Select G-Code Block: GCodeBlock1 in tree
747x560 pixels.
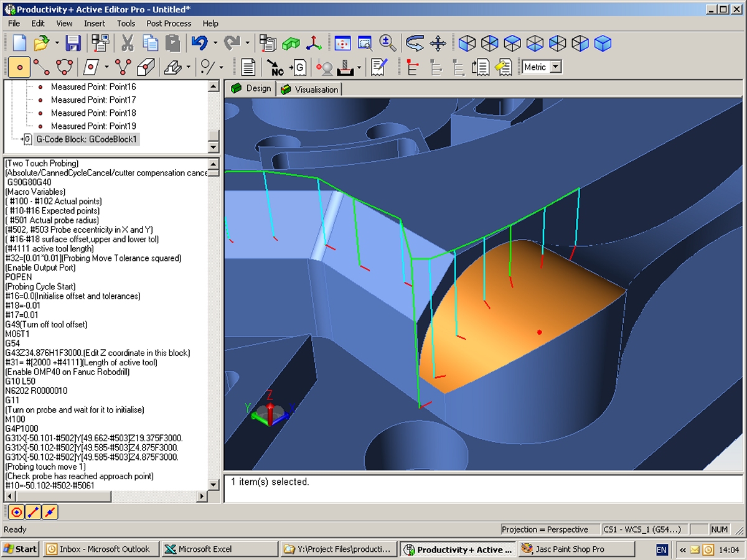tap(86, 139)
